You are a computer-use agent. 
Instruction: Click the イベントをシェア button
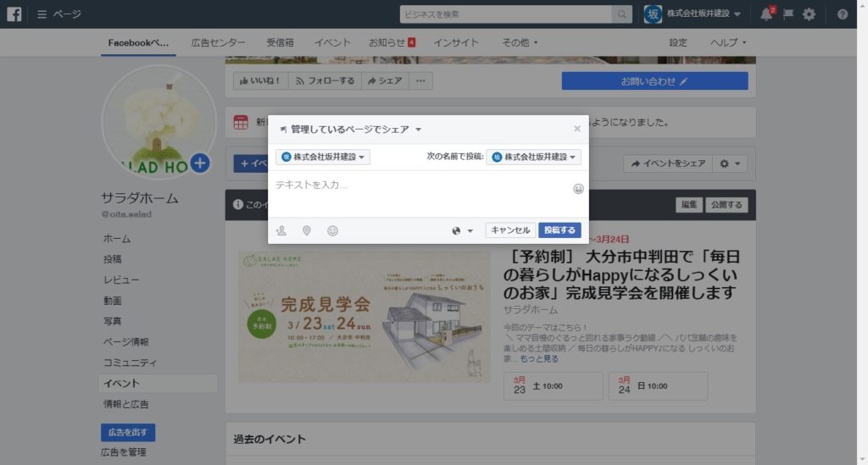tap(668, 163)
